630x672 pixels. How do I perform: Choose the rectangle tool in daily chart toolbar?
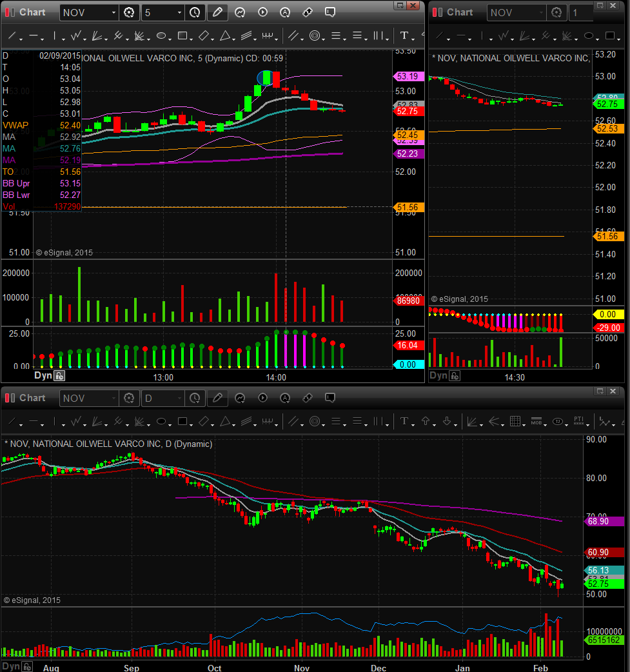182,422
